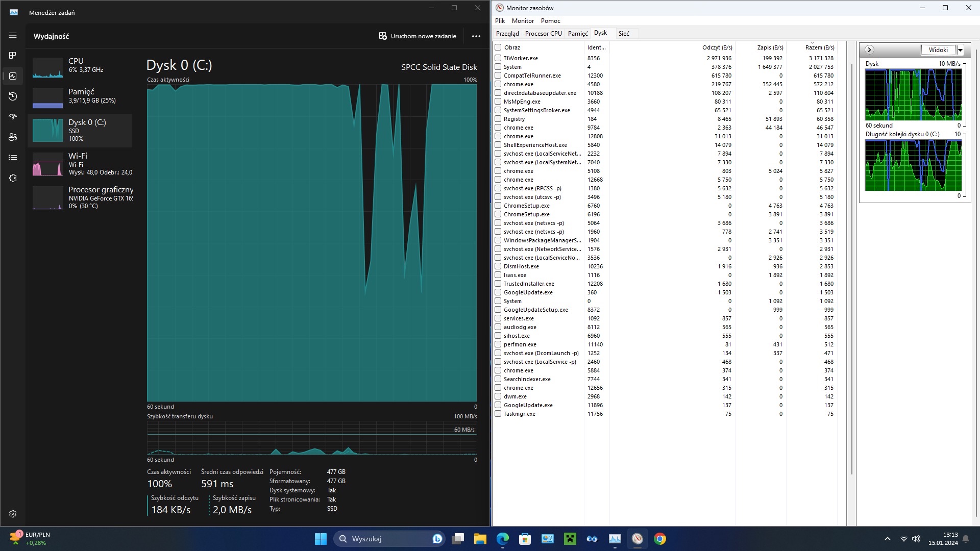Tick the MsMpEng.exe checkbox
The width and height of the screenshot is (980, 551).
click(x=498, y=102)
